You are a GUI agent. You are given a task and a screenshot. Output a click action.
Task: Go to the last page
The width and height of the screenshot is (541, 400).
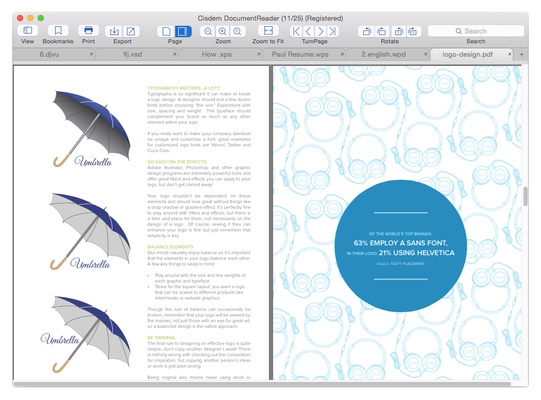333,31
